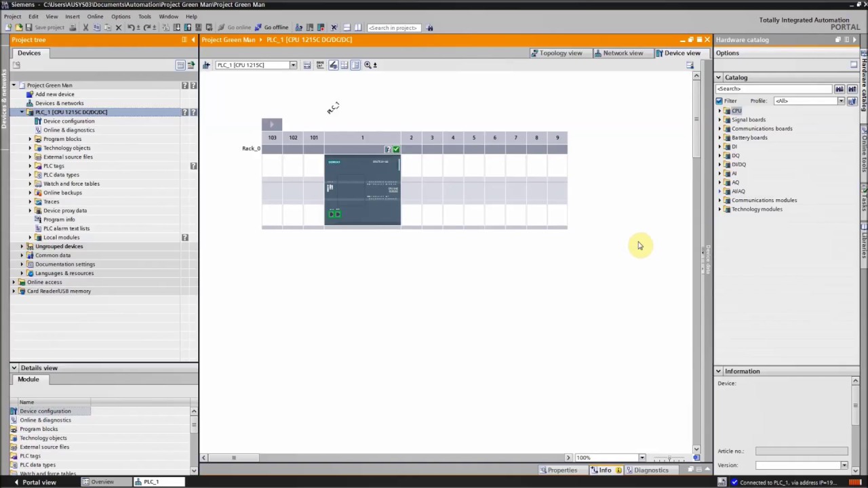Click the Upload from device icon

pos(187,28)
